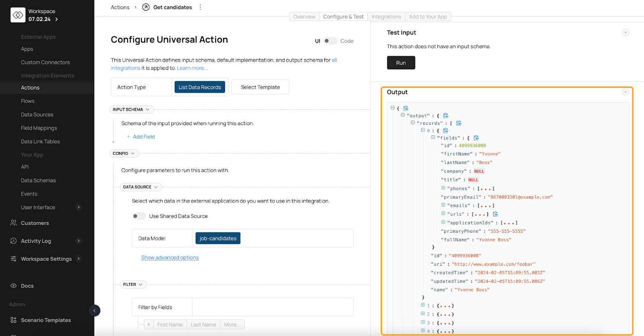Expand the "emails" array
This screenshot has height=336, width=644.
[443, 205]
